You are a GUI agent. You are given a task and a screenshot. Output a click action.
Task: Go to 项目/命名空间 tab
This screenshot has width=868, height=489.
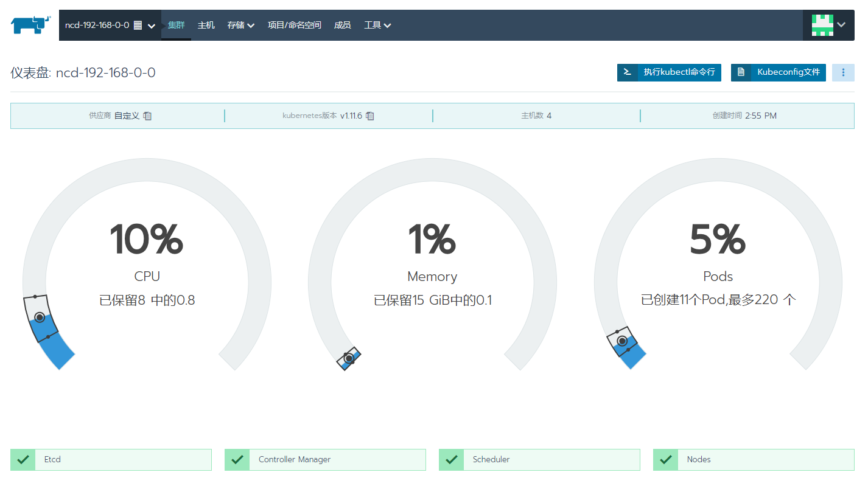tap(295, 25)
